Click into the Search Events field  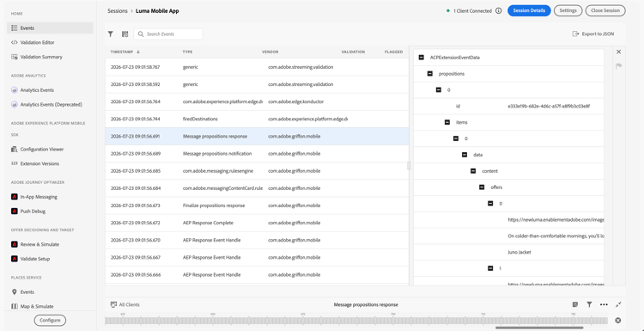pyautogui.click(x=168, y=34)
